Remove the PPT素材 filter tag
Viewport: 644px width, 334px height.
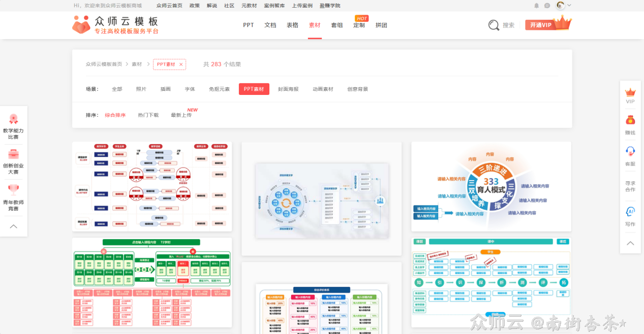pyautogui.click(x=181, y=64)
